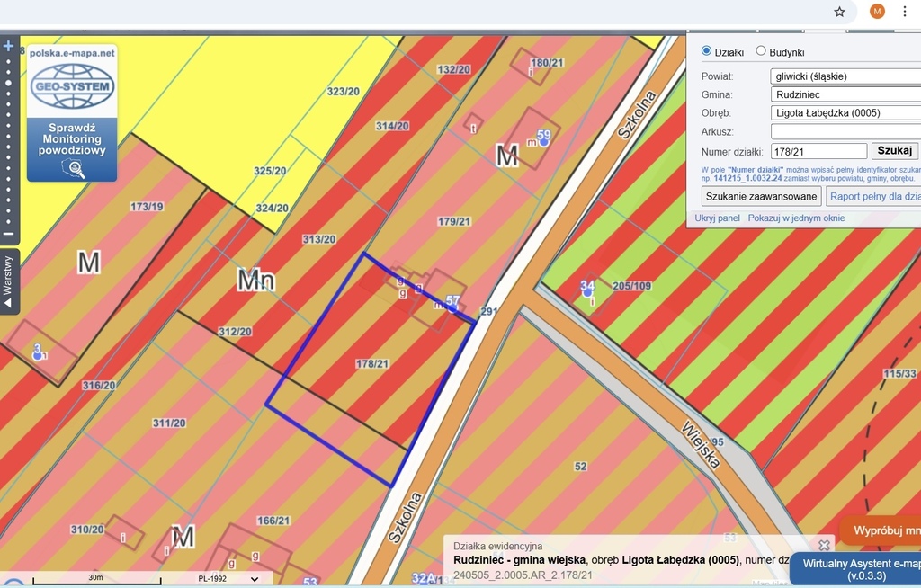
Task: Open the orange M profile avatar
Action: coord(877,12)
